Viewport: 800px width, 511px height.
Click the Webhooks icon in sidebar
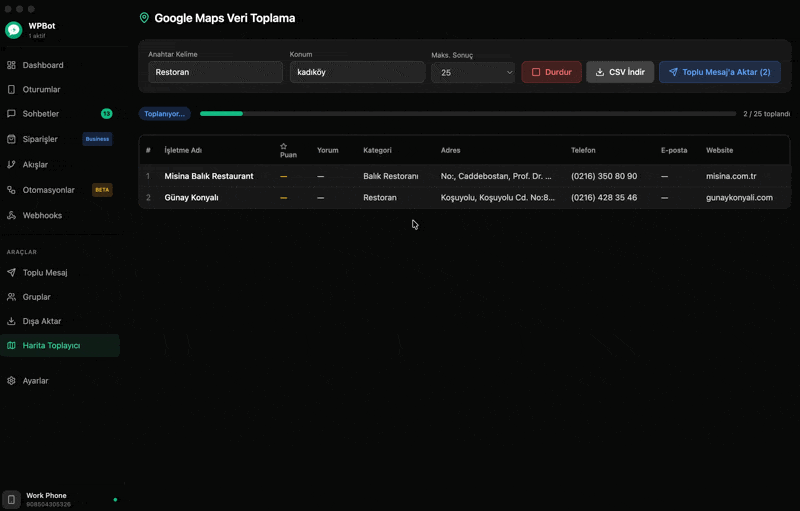tap(12, 215)
